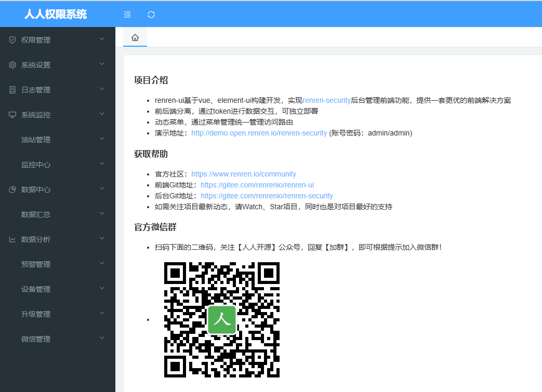Image resolution: width=542 pixels, height=392 pixels.
Task: Open the 日志管理 menu item
Action: tap(57, 90)
